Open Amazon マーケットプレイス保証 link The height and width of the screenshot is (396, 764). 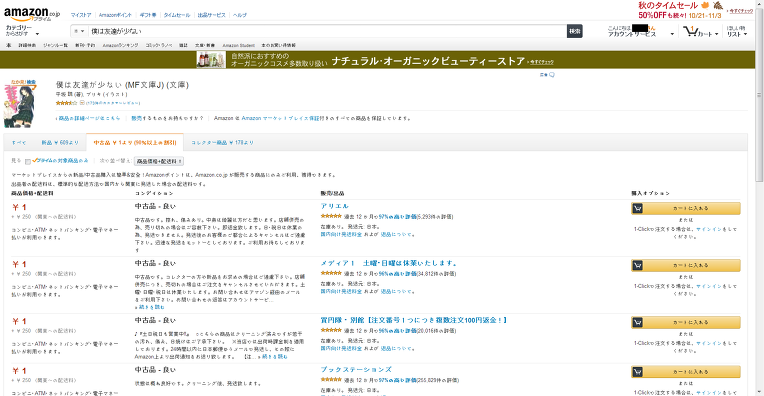coord(281,118)
